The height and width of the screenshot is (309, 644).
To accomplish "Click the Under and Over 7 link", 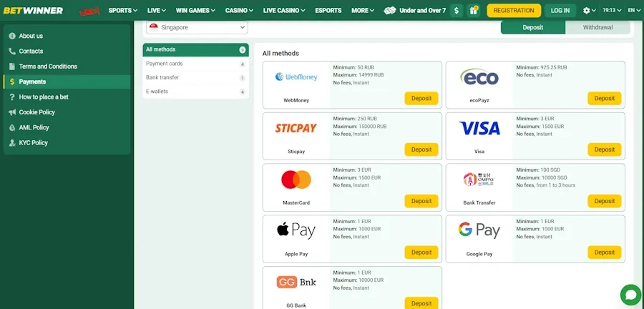I will click(423, 11).
